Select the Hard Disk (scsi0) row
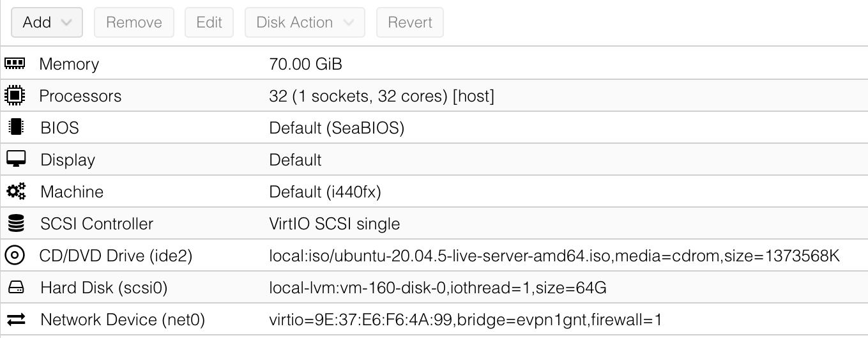868x338 pixels. click(103, 288)
